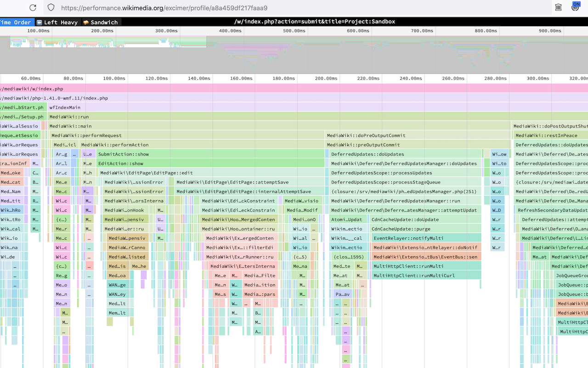The height and width of the screenshot is (368, 588).
Task: Click the shield tracking protection icon
Action: click(51, 8)
